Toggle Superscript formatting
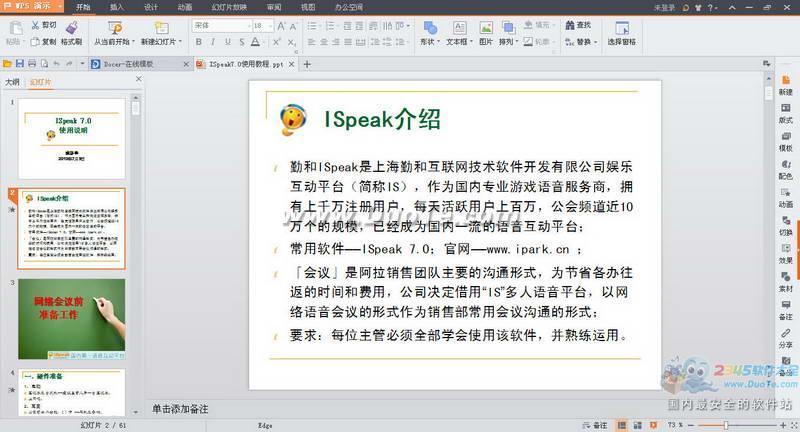The height and width of the screenshot is (432, 800). click(276, 42)
